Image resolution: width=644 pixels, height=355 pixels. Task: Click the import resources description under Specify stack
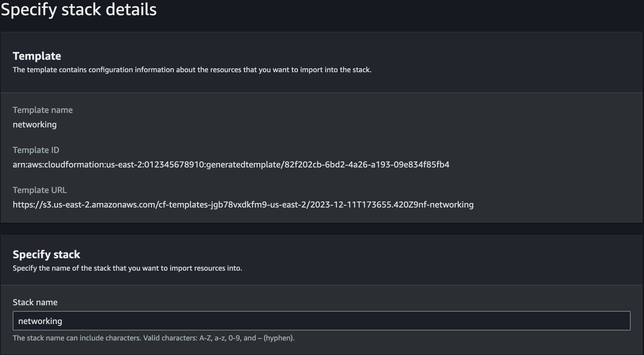(x=127, y=268)
